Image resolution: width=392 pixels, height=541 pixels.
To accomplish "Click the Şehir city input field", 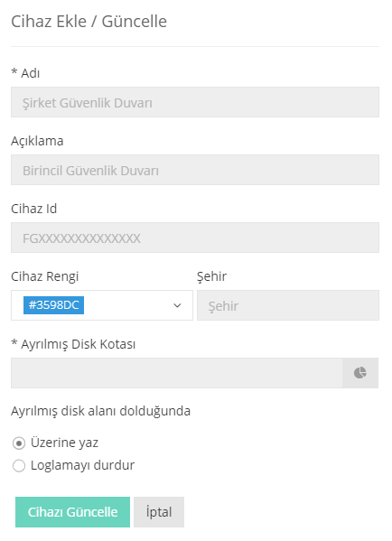I will (288, 305).
